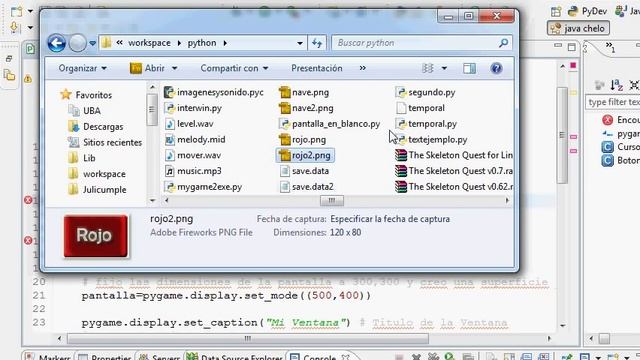Open the view options dropdown arrow

pyautogui.click(x=444, y=68)
